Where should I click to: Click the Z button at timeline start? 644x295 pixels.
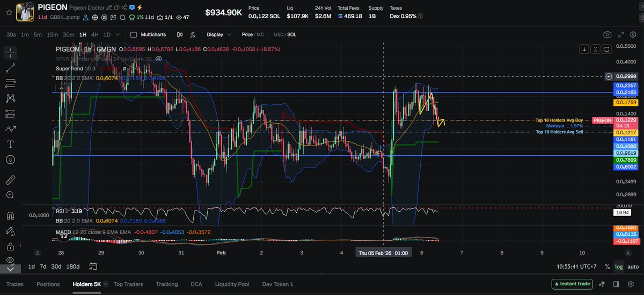38,253
